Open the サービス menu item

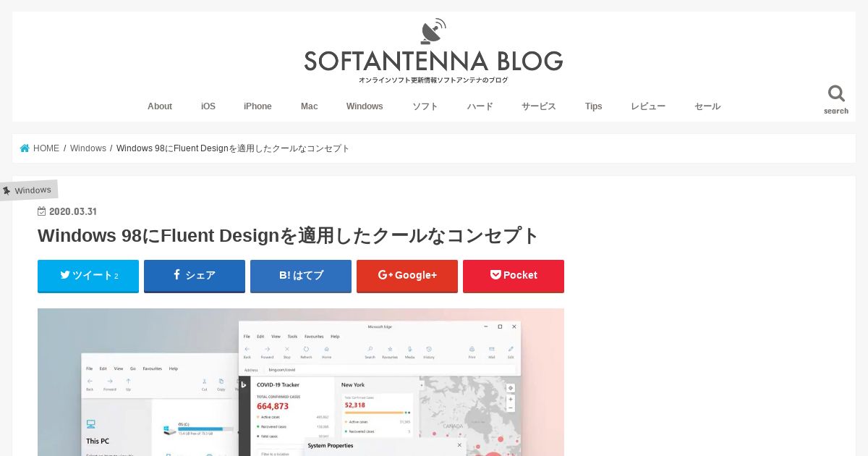[539, 106]
